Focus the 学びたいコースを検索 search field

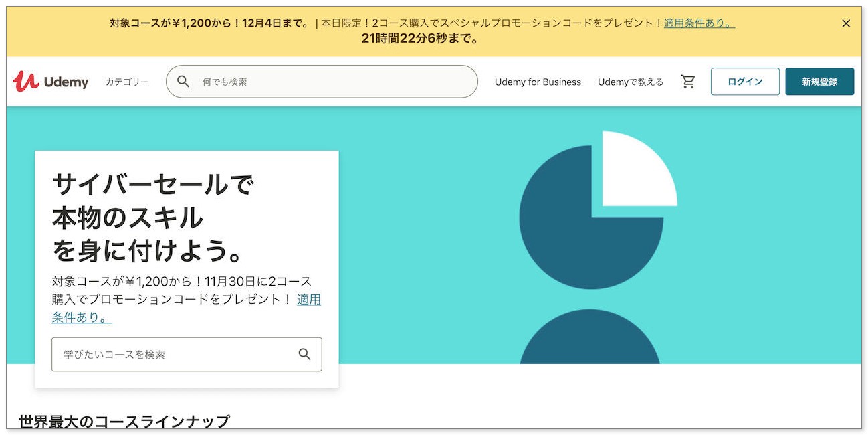coord(187,354)
